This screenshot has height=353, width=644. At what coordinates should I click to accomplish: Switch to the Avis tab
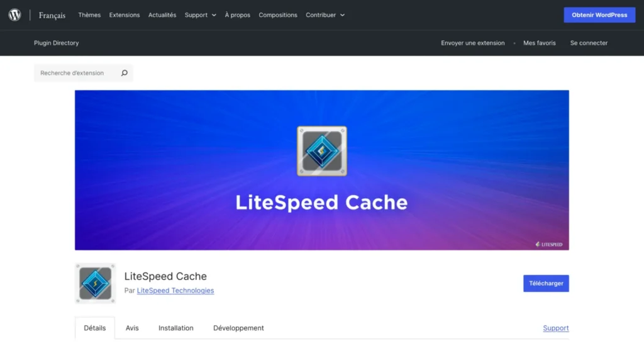(132, 328)
